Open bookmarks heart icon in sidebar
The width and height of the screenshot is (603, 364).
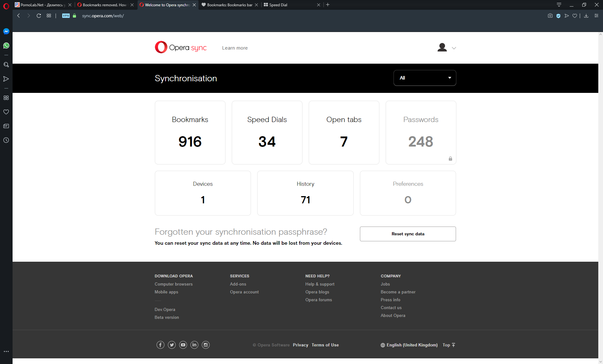[x=6, y=112]
